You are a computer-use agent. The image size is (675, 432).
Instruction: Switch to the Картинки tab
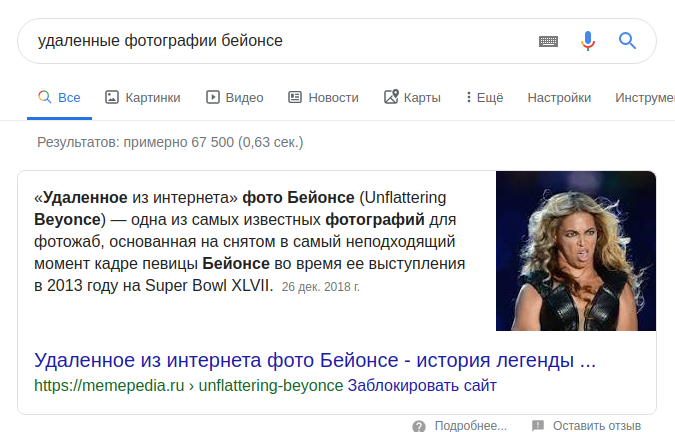tap(143, 97)
